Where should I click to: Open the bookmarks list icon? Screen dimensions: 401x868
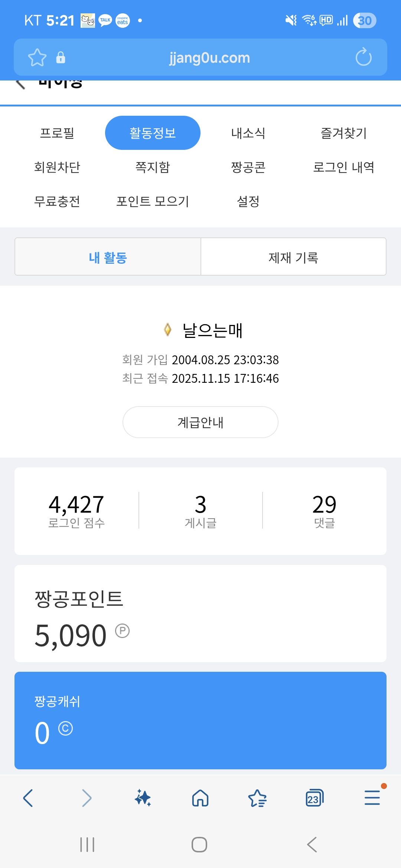(257, 798)
